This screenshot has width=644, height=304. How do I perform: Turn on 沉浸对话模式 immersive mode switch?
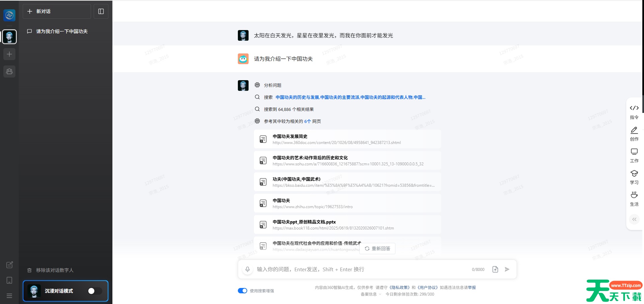[94, 291]
